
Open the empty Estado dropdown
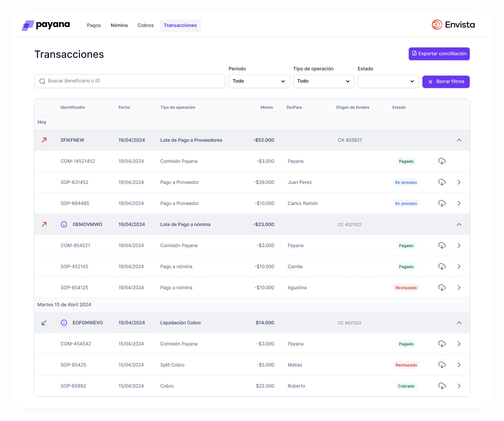click(388, 81)
